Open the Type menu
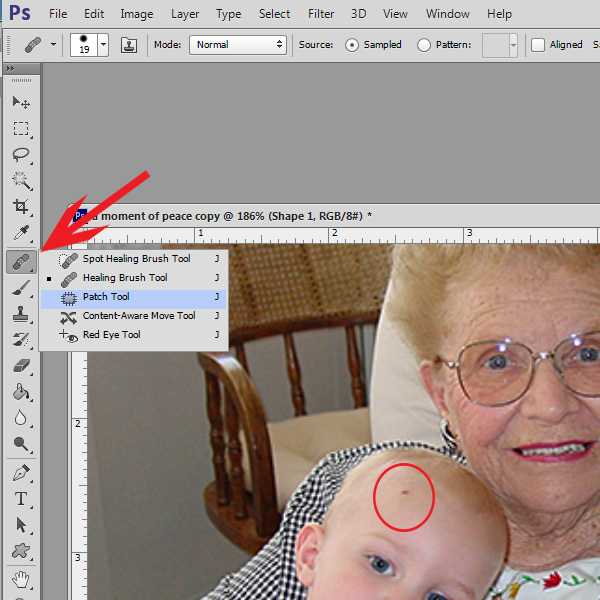The image size is (600, 600). click(x=228, y=14)
